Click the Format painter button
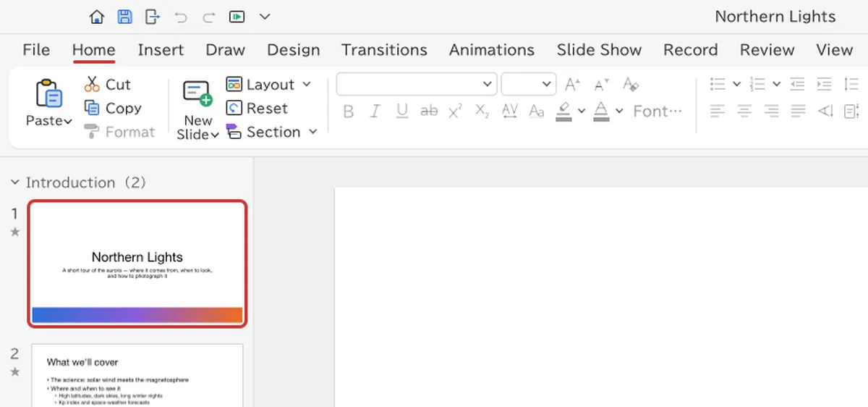The image size is (868, 407). (x=119, y=132)
